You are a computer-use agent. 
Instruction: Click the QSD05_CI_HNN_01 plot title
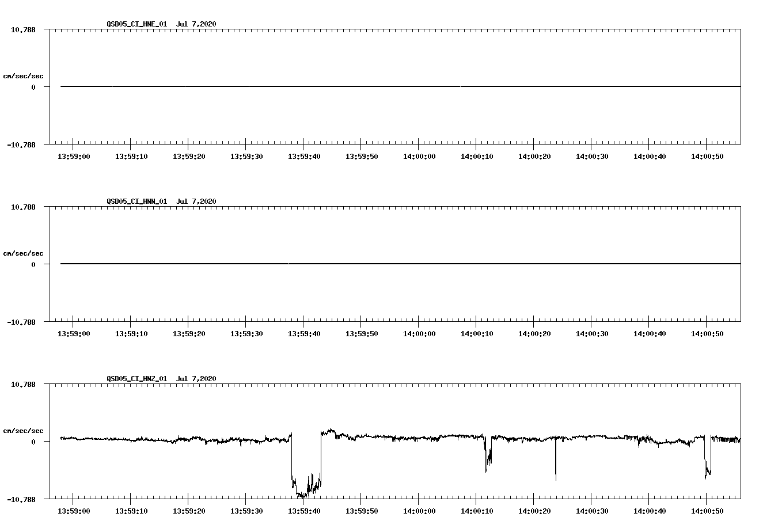point(161,202)
